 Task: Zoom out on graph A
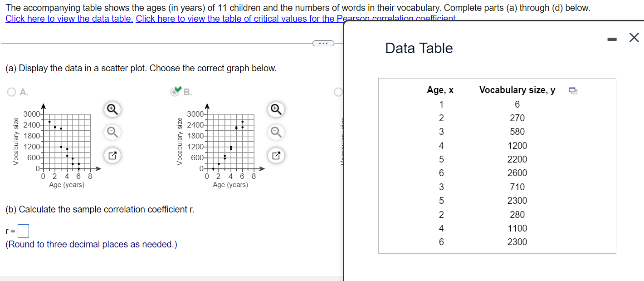[x=112, y=132]
